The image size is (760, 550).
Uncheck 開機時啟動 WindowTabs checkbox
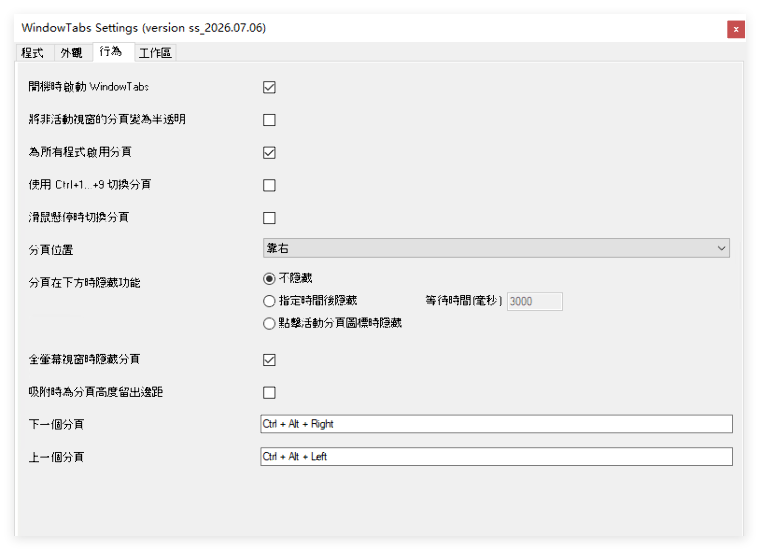coord(269,87)
